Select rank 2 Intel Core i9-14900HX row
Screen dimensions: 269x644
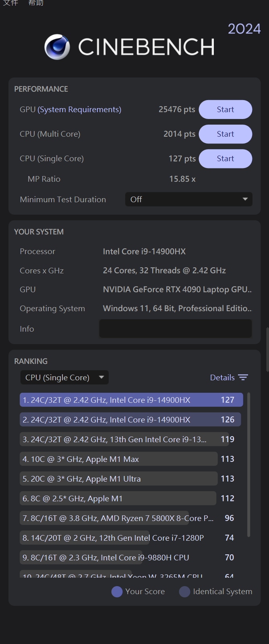pyautogui.click(x=131, y=420)
